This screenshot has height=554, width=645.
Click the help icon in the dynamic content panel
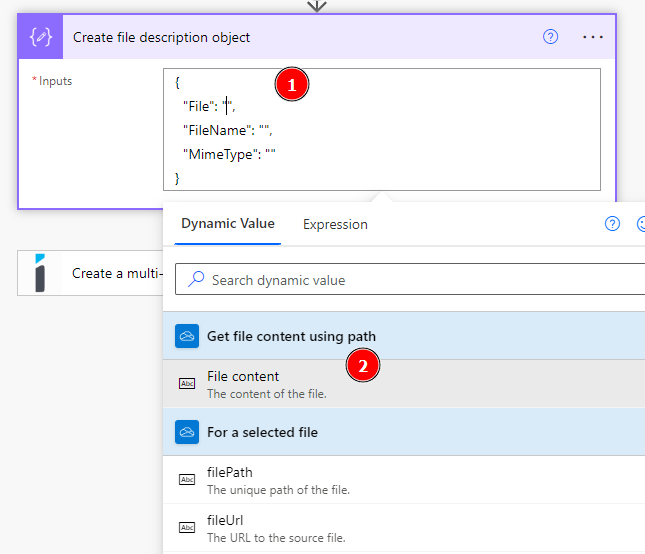point(613,224)
